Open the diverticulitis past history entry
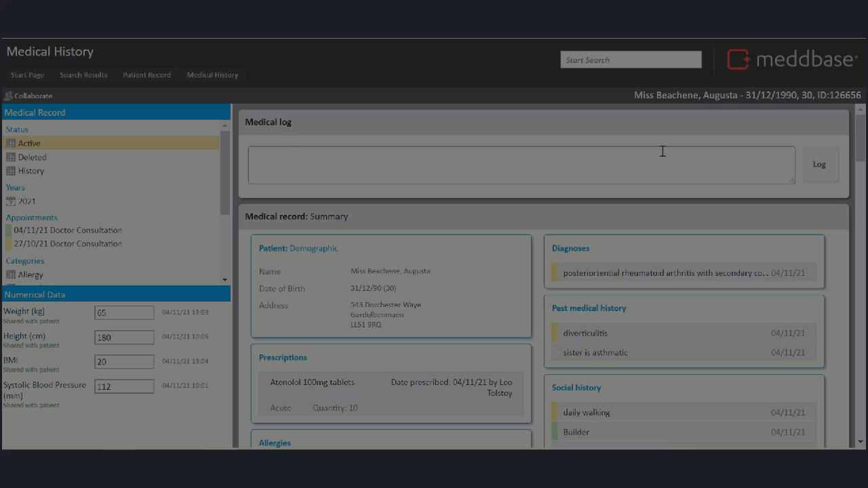This screenshot has height=488, width=868. pyautogui.click(x=684, y=333)
